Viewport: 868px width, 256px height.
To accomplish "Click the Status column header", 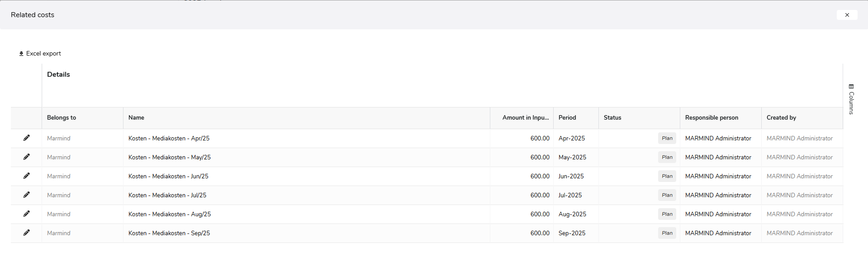I will [612, 118].
